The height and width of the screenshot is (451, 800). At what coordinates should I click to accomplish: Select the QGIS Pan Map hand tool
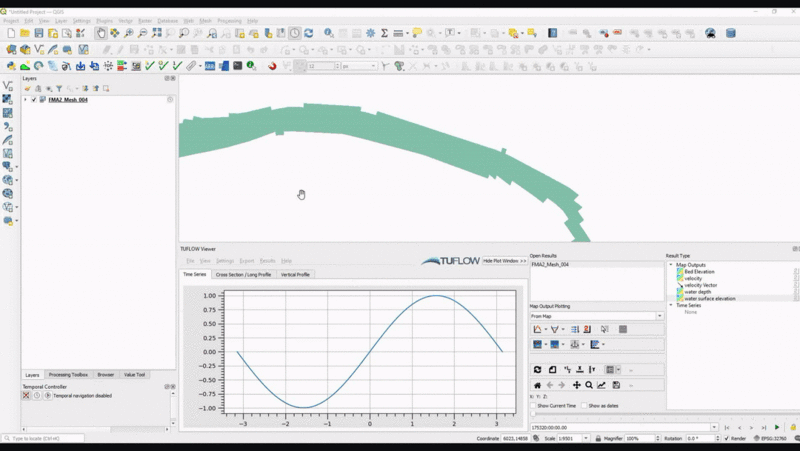101,33
